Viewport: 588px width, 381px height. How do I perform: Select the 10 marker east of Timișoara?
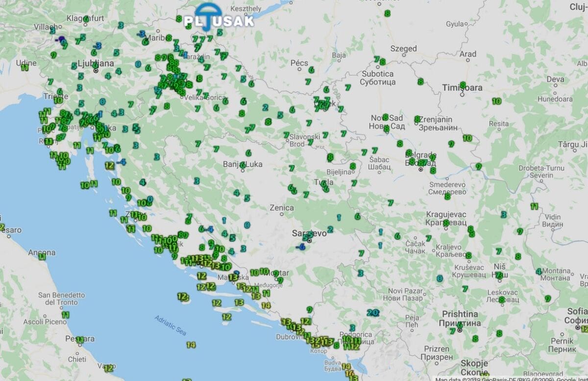point(496,102)
